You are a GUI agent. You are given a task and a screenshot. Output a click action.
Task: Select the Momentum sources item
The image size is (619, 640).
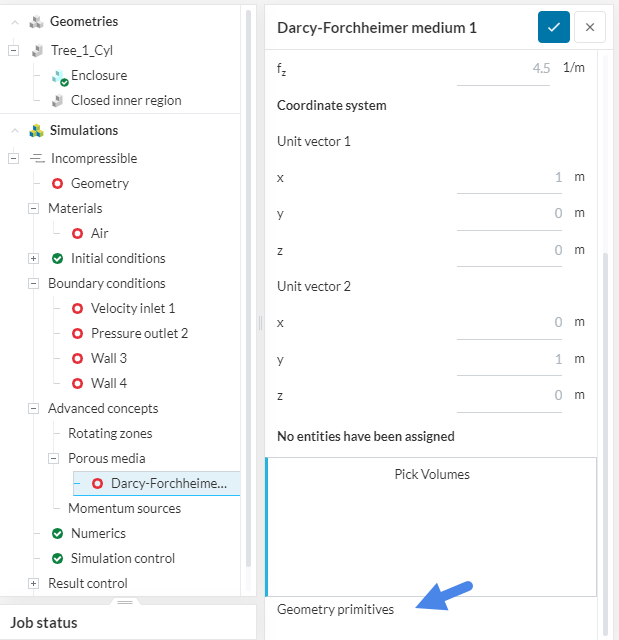(x=124, y=509)
